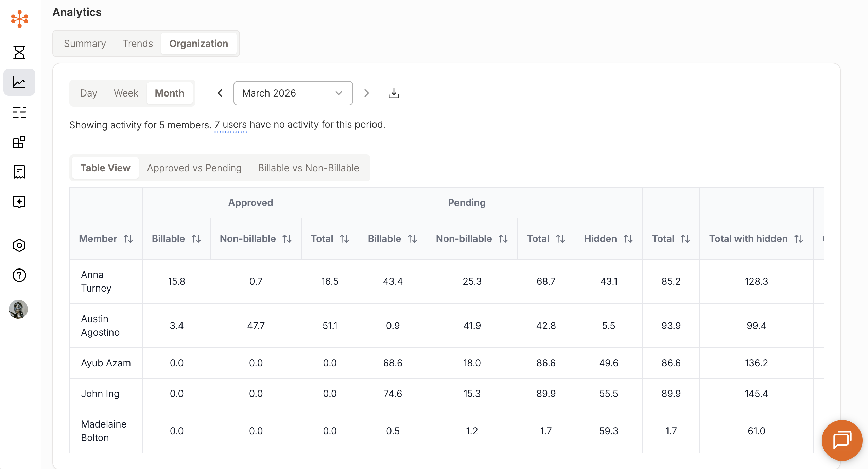Switch time range to Week
The width and height of the screenshot is (868, 469).
click(x=126, y=93)
